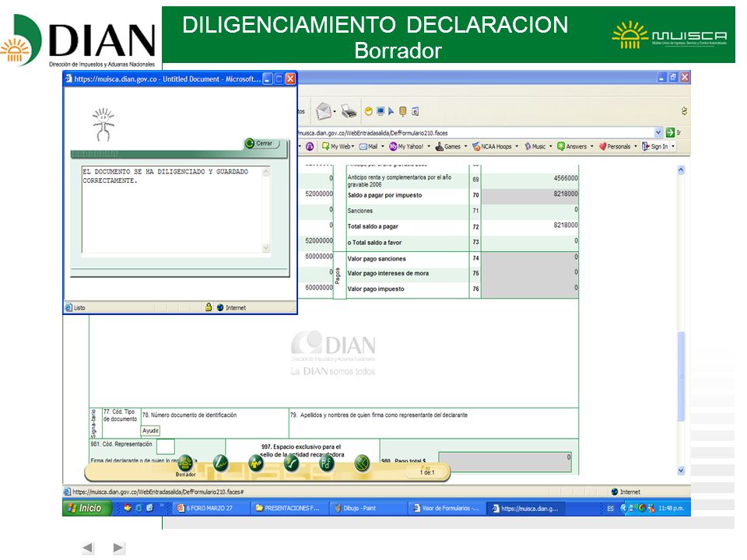This screenshot has width=747, height=560.
Task: Open the My Web dropdown in Yahoo toolbar
Action: click(x=352, y=147)
